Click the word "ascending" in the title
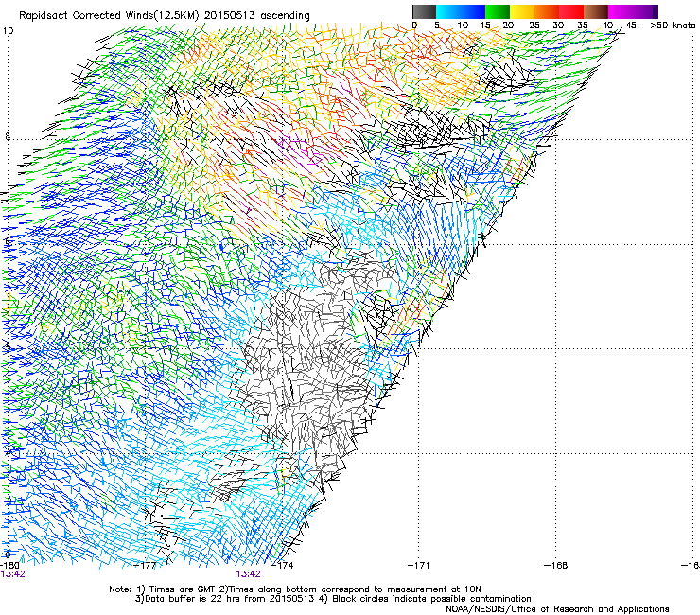 [x=285, y=16]
